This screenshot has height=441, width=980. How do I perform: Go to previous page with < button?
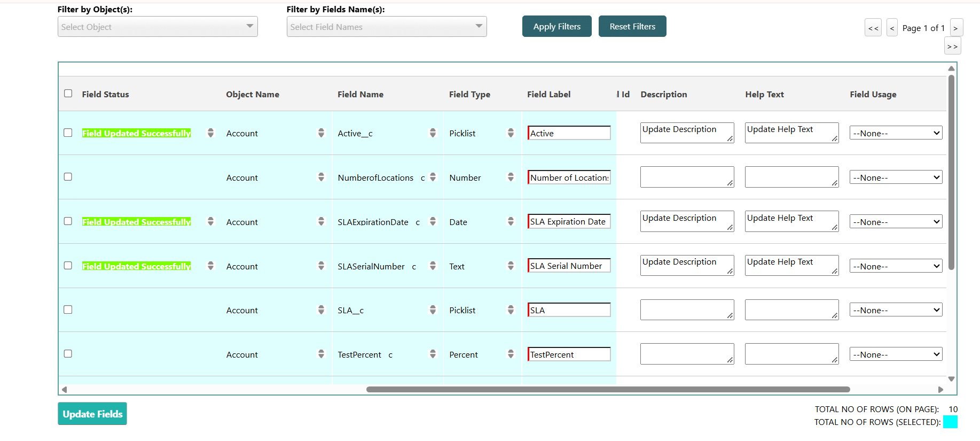[892, 28]
